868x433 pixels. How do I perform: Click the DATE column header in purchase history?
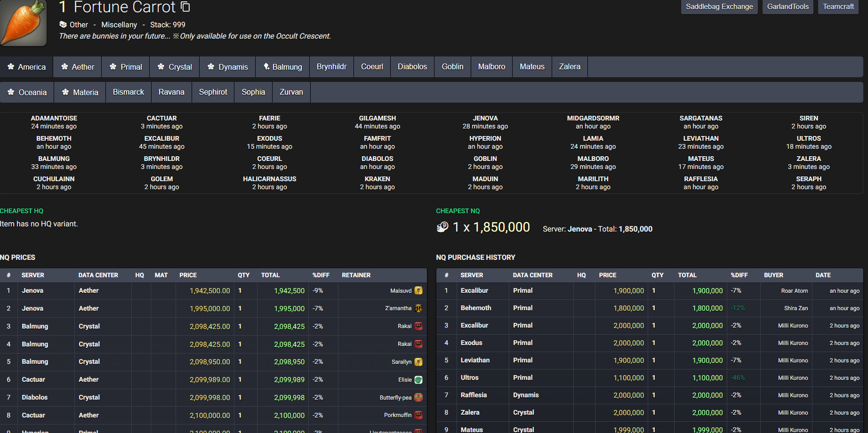tap(823, 275)
